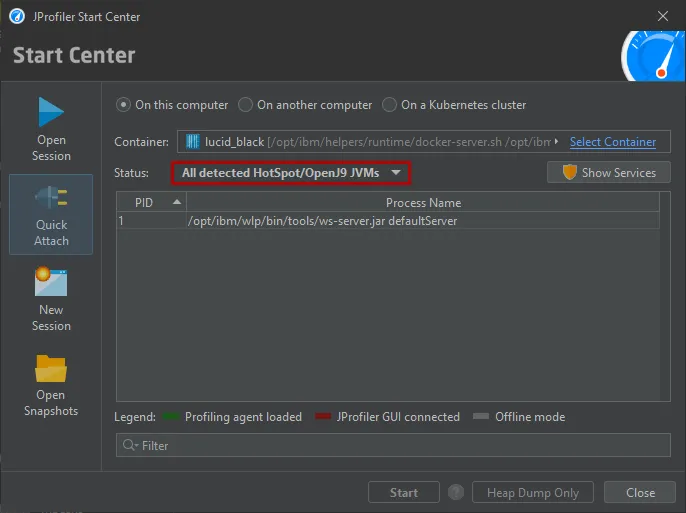Screen dimensions: 686x513
Task: Open the Open Snapshots section
Action: [x=51, y=385]
